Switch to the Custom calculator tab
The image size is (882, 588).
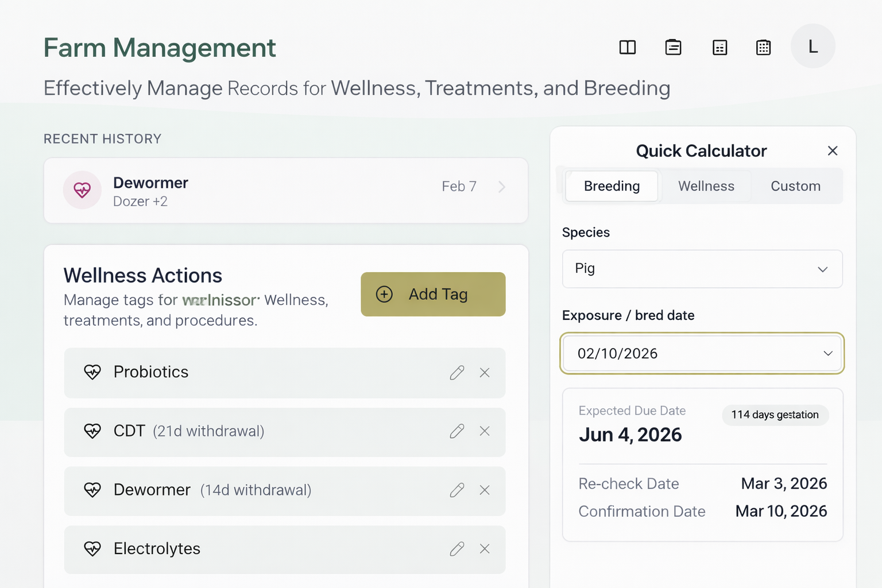tap(796, 186)
